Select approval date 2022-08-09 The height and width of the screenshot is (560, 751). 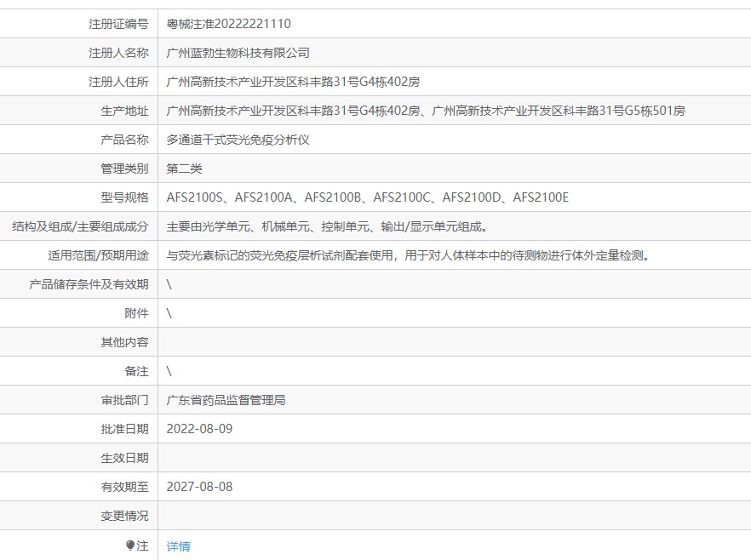click(199, 429)
